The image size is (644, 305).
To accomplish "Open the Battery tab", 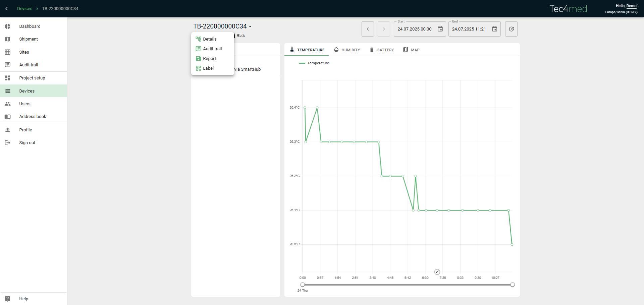I will click(x=382, y=50).
